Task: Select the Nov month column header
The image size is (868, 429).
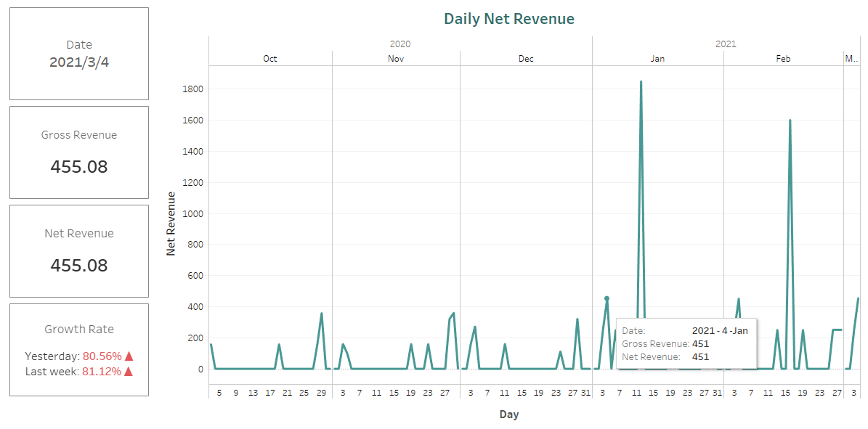Action: [395, 59]
